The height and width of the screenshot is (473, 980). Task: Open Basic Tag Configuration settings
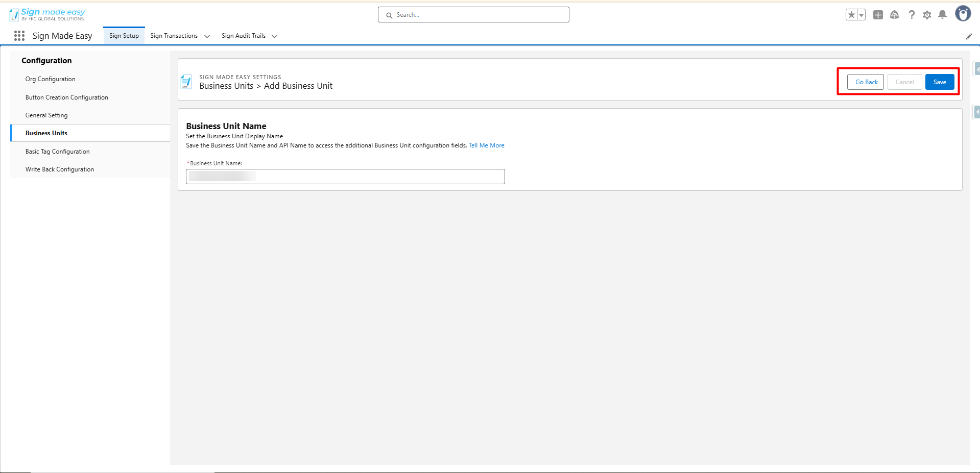pos(58,152)
